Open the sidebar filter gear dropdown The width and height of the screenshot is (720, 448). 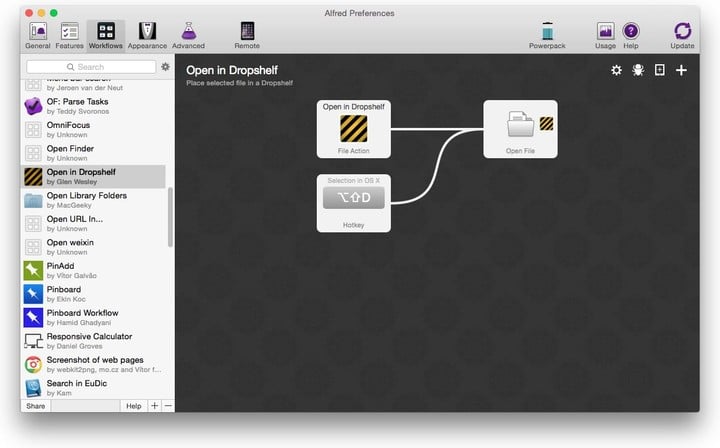click(x=165, y=67)
